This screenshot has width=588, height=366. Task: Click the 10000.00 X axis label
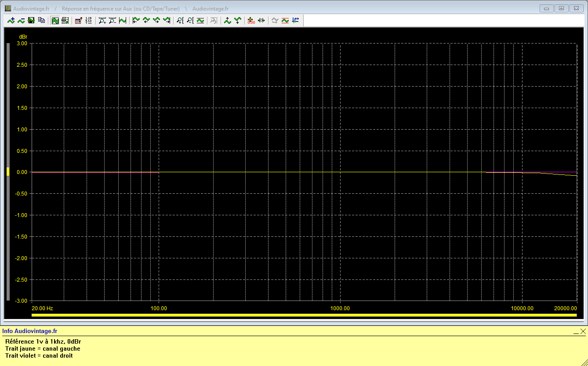(x=522, y=308)
